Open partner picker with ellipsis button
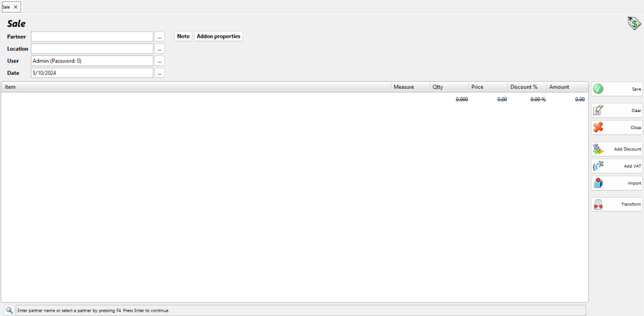Screen dimensions: 644x316 pyautogui.click(x=160, y=37)
